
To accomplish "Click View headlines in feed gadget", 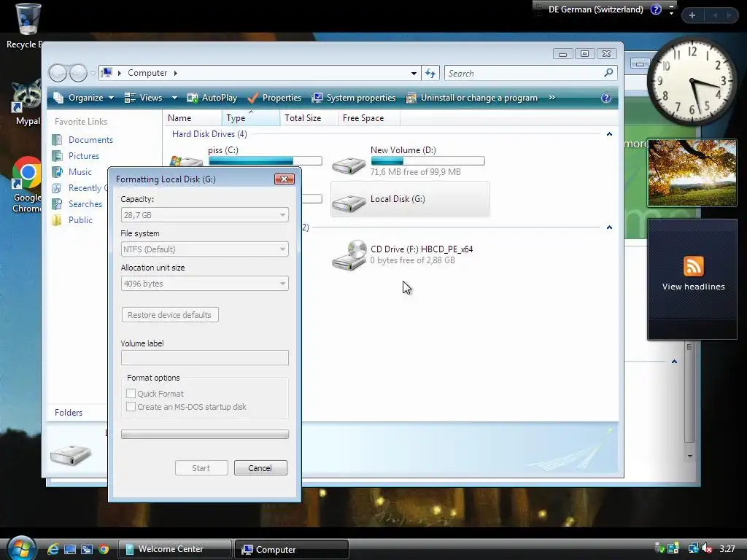I will (693, 286).
